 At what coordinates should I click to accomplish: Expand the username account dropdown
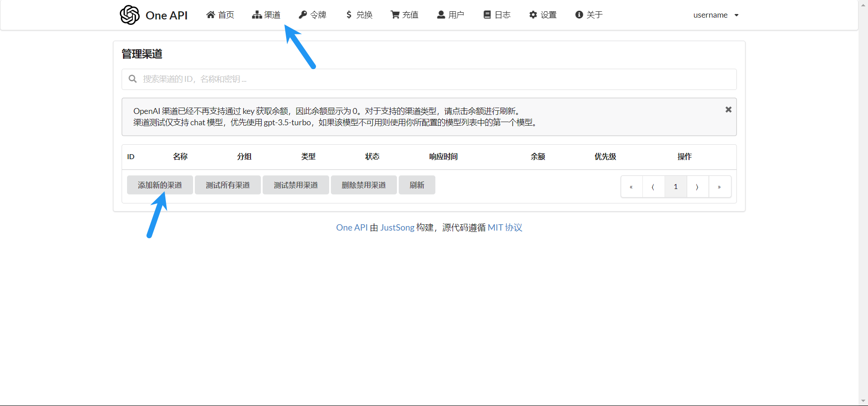tap(716, 15)
